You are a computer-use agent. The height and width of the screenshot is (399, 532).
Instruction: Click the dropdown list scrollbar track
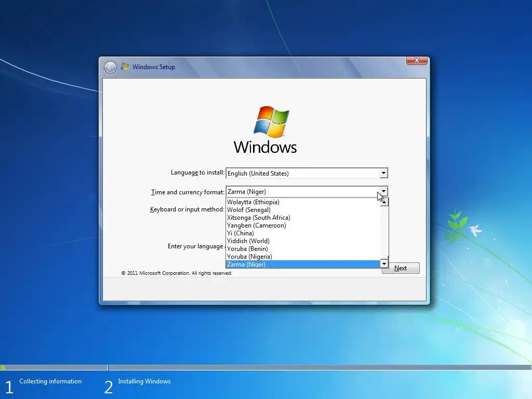(x=384, y=231)
